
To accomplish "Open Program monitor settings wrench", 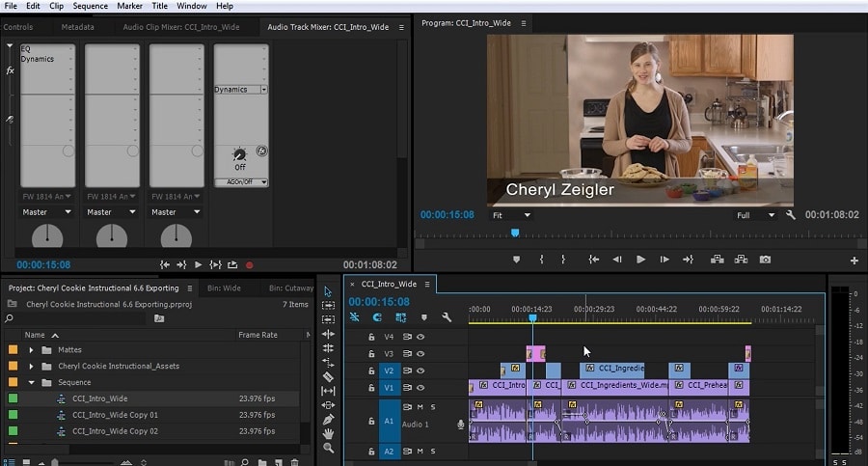I will (x=791, y=215).
